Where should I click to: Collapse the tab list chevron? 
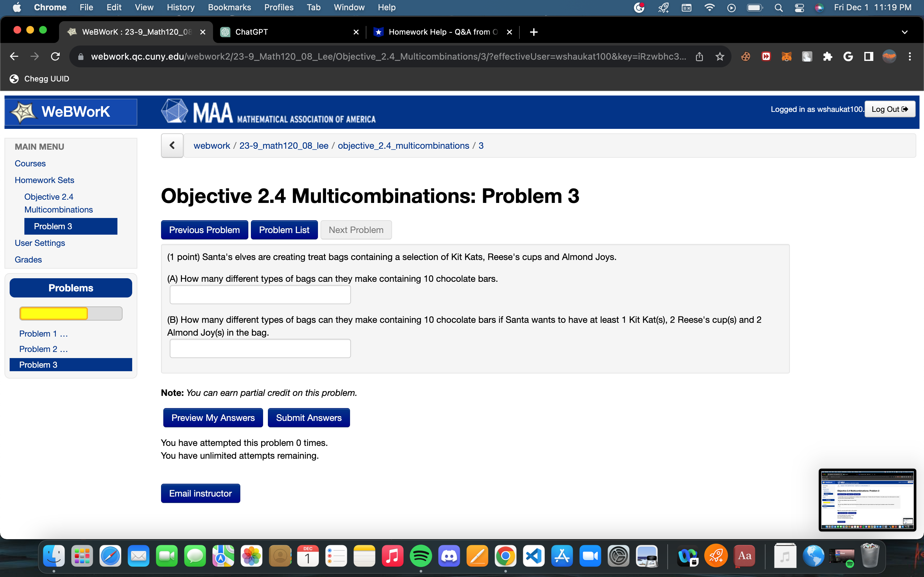coord(905,32)
